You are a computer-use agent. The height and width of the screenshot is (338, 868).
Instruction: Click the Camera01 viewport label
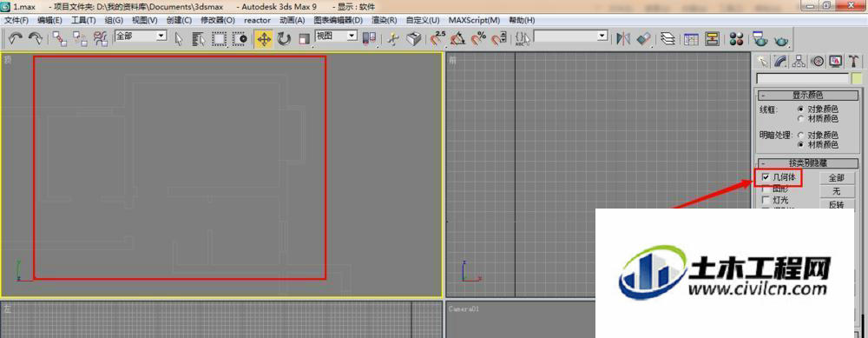click(x=464, y=308)
